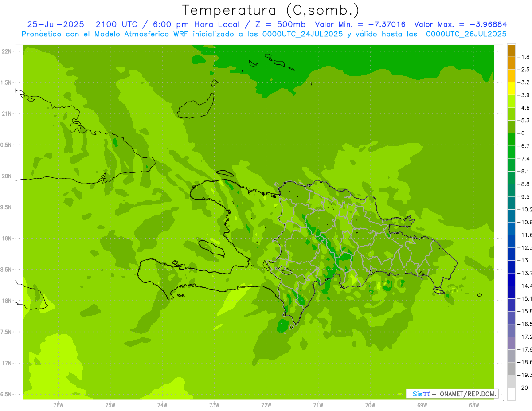The image size is (532, 411).
Task: Select the '20N' latitude label
Action: [8, 176]
